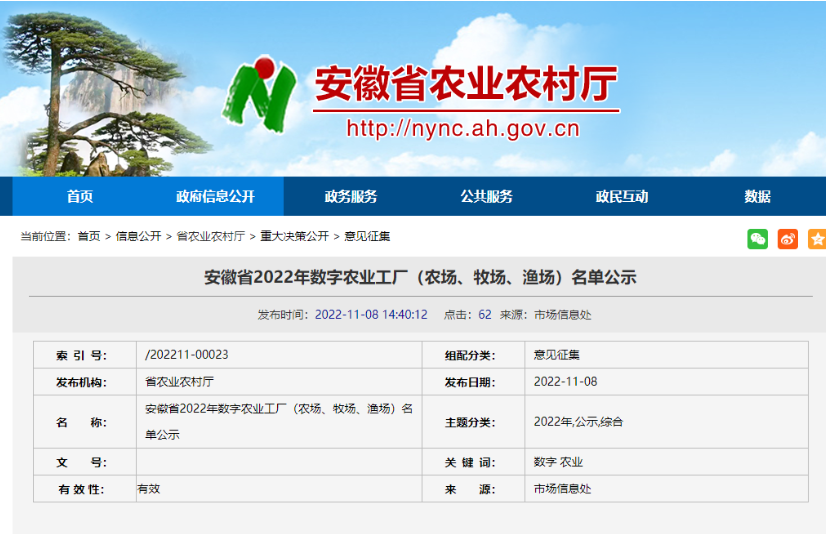The image size is (826, 534).
Task: Click 意见征集 breadcrumb link
Action: (x=367, y=236)
